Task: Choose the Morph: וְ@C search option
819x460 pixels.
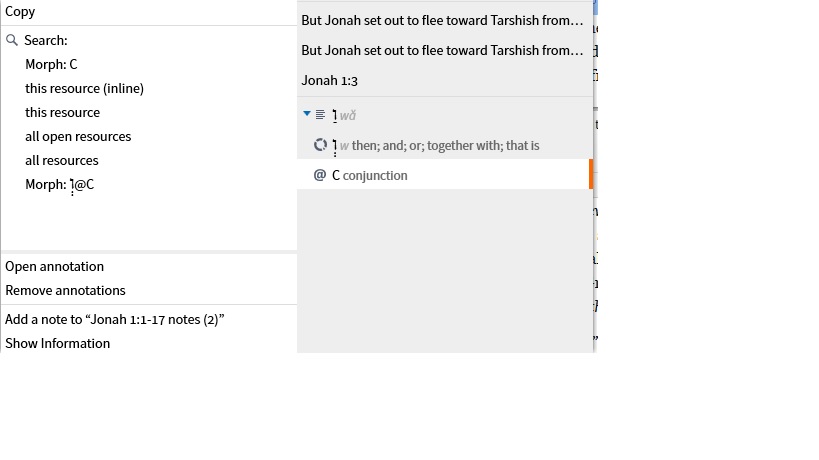Action: coord(60,184)
